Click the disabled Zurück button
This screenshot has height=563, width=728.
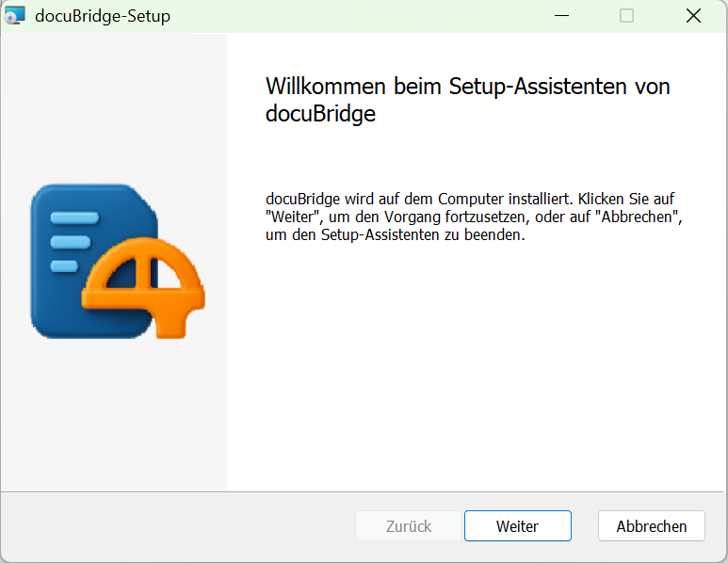click(409, 526)
